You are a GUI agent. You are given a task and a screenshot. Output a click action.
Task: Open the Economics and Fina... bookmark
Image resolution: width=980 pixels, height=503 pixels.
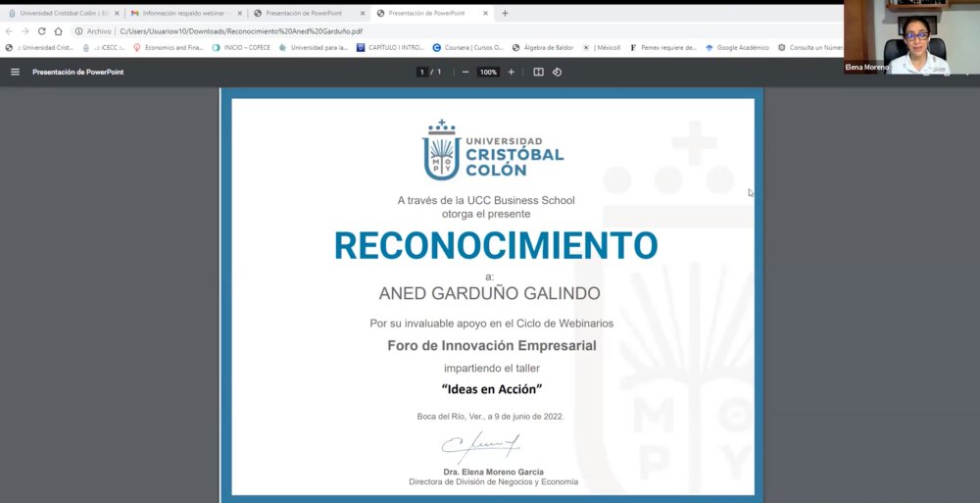coord(169,47)
